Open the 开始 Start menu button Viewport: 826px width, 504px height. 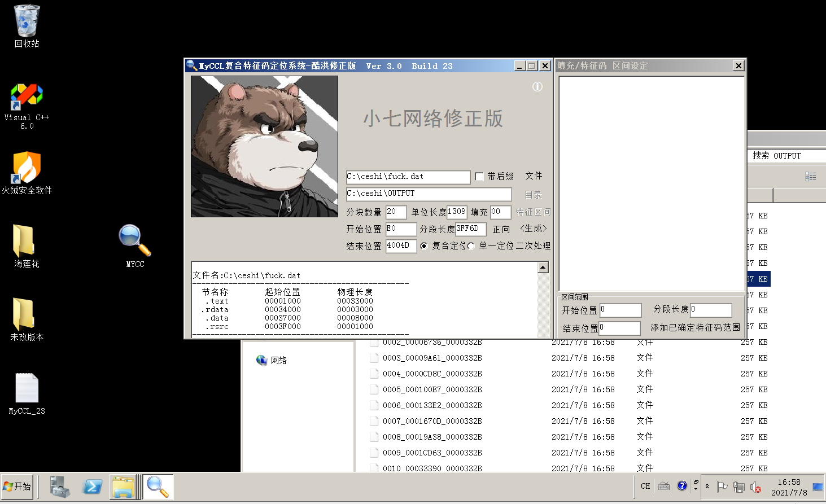coord(18,487)
